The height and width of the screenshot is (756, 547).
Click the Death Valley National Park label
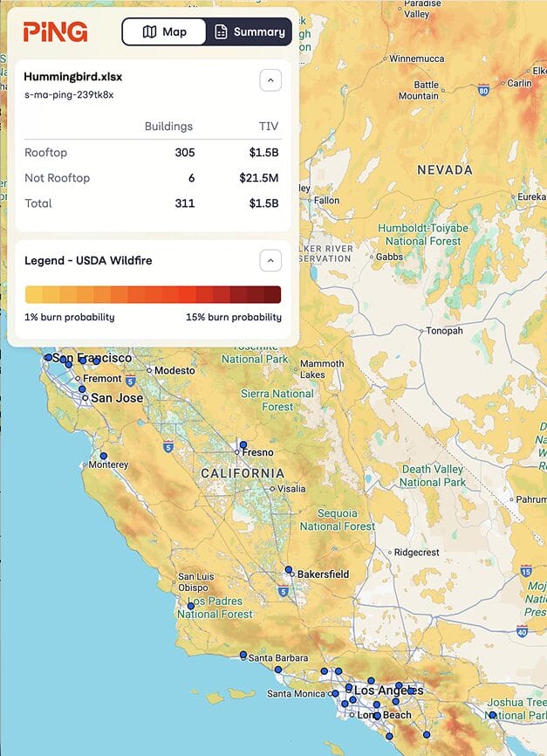(x=433, y=476)
